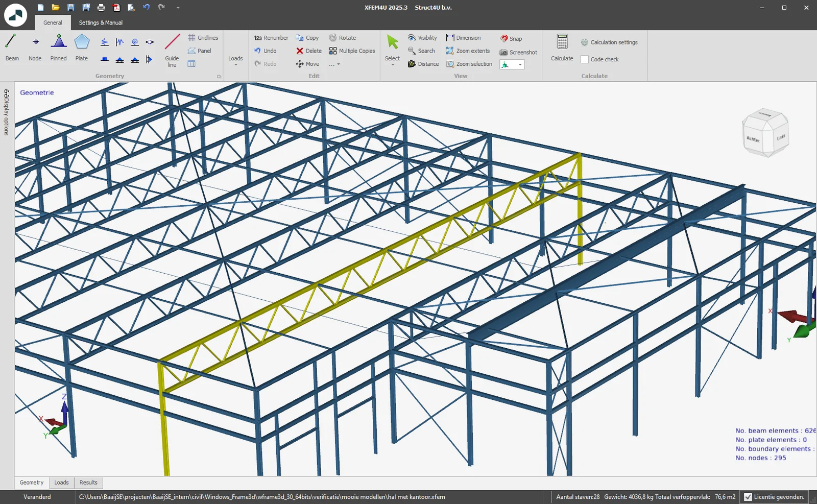Select the Beam drawing tool

pyautogui.click(x=12, y=47)
